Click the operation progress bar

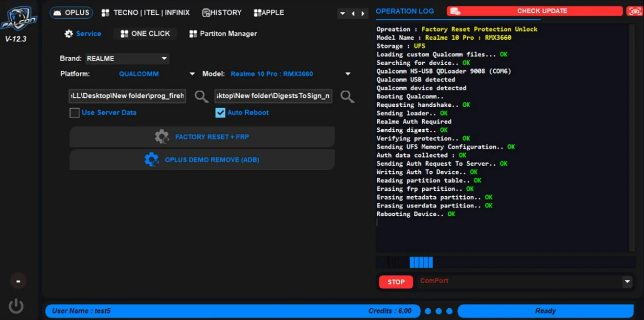506,262
